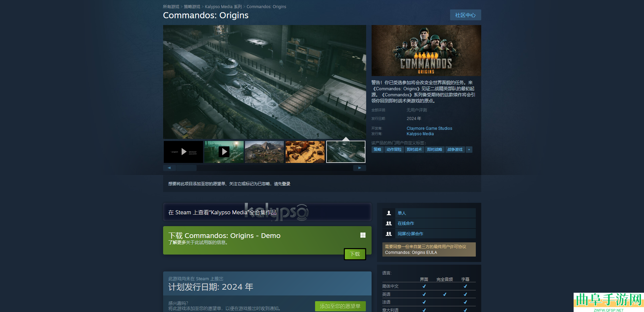Open the Kalypso Media franchise banner
Image resolution: width=644 pixels, height=312 pixels.
(x=267, y=212)
